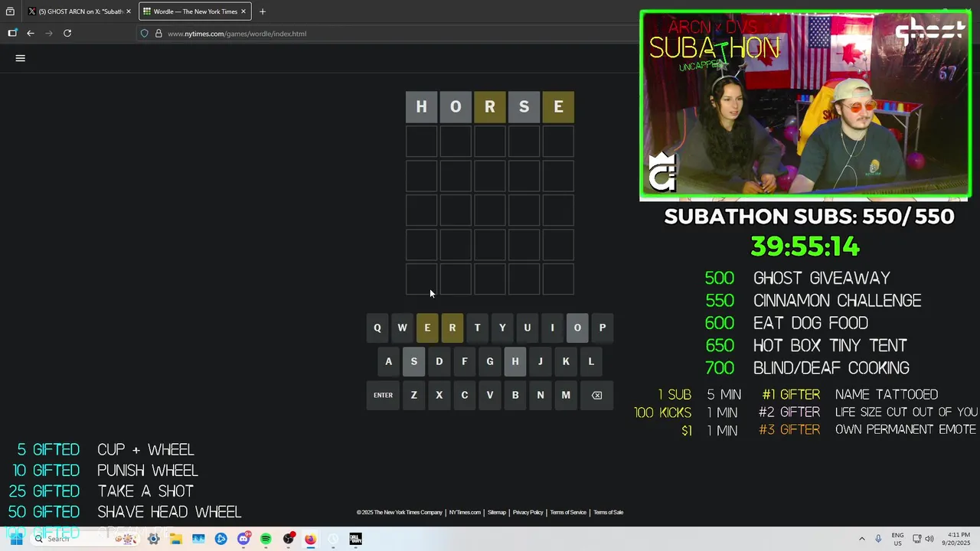Reload the Wordle page
980x551 pixels.
point(67,34)
